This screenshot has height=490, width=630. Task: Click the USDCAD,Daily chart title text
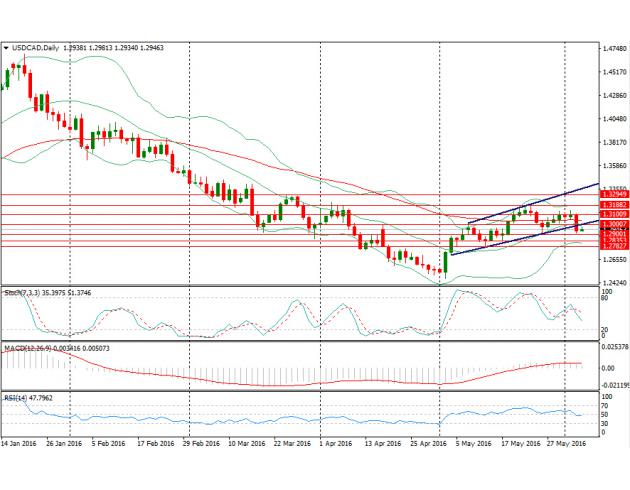point(35,46)
